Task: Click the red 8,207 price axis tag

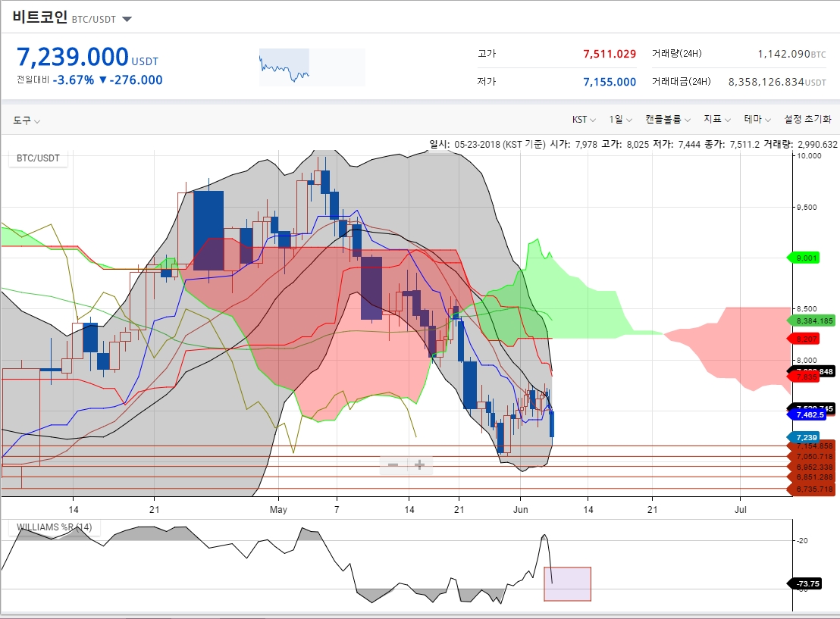Action: [804, 339]
